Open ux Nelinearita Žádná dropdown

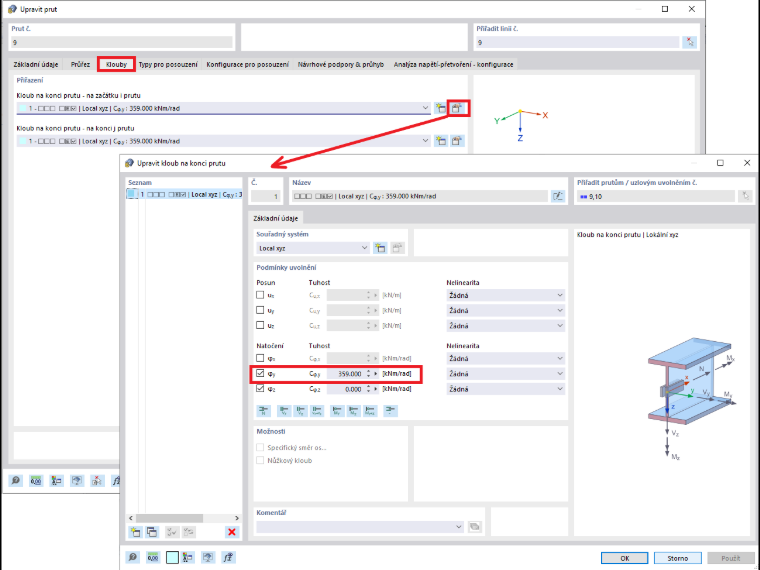coord(506,295)
